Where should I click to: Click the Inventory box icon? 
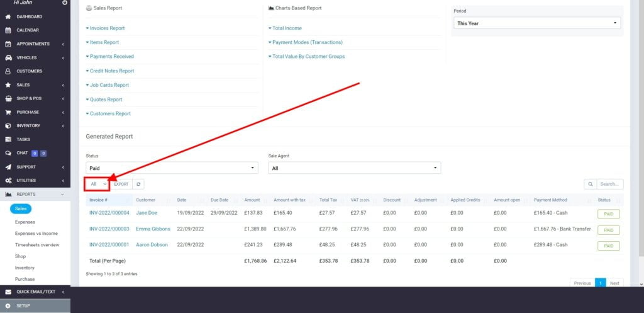coord(8,126)
